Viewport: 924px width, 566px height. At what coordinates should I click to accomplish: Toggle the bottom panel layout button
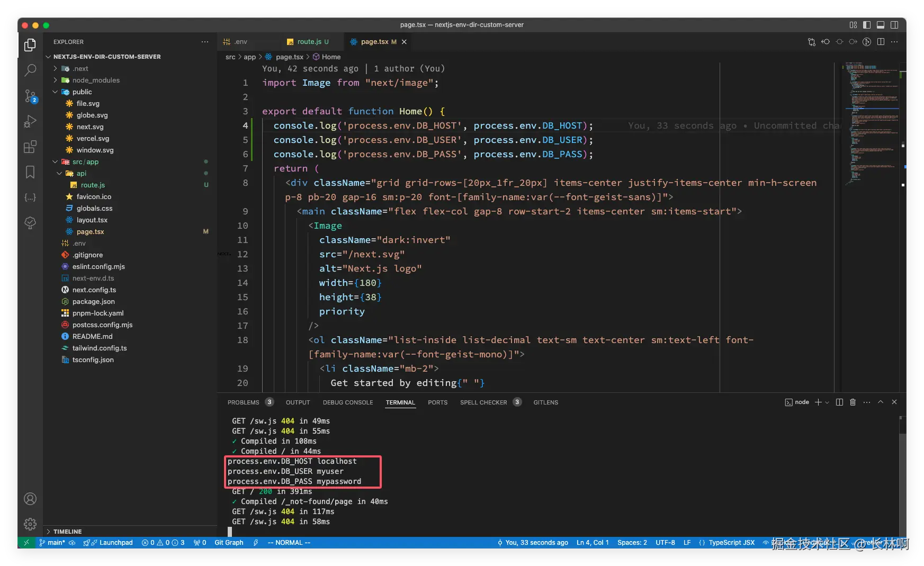[x=881, y=25]
